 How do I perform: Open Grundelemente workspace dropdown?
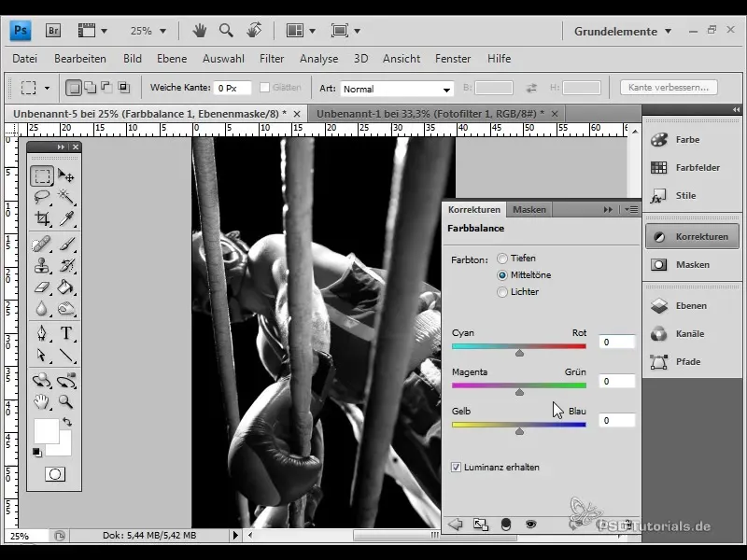click(623, 32)
